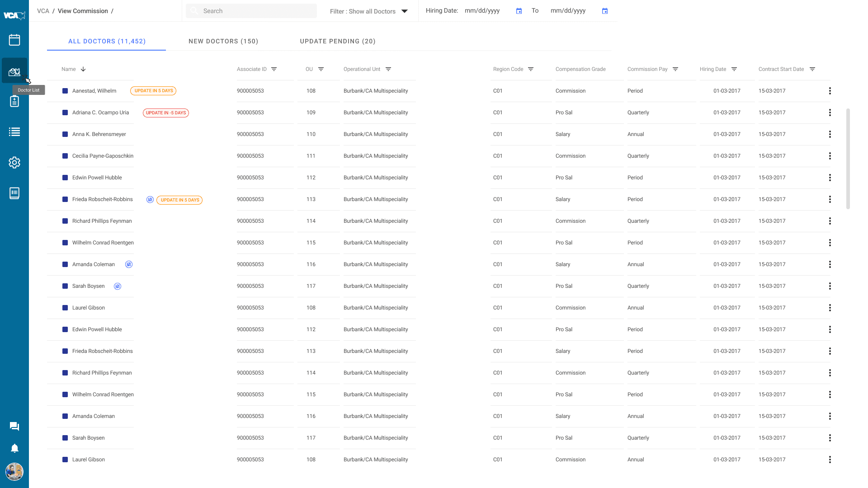The width and height of the screenshot is (868, 488).
Task: Open row menu for Aanestad, Wilhelm
Action: (x=830, y=91)
